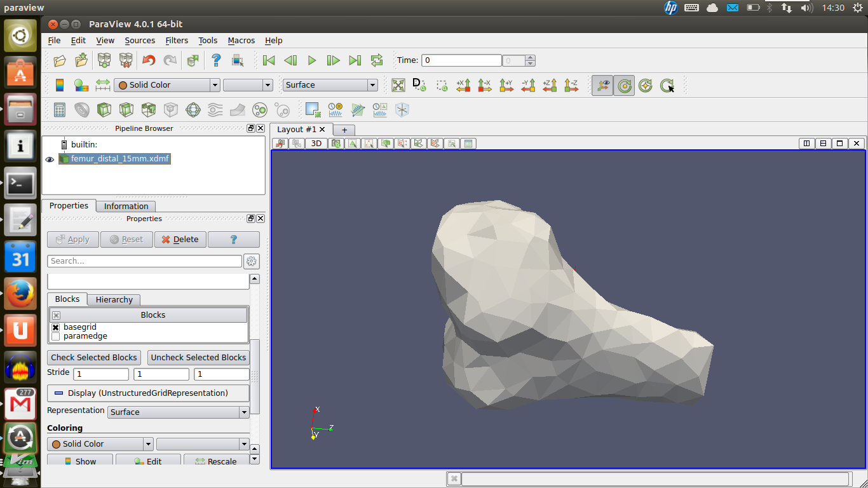
Task: Set view direction to -Y
Action: click(x=528, y=85)
